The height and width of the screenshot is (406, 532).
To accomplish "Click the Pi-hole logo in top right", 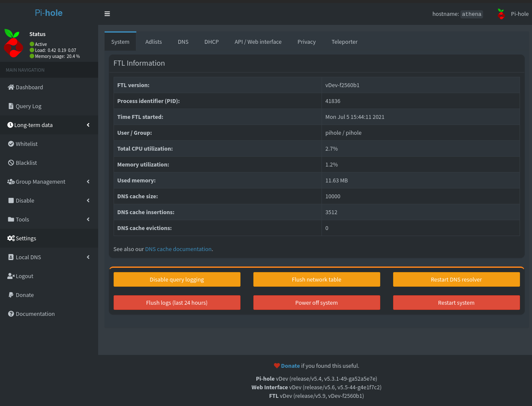I will (x=501, y=14).
